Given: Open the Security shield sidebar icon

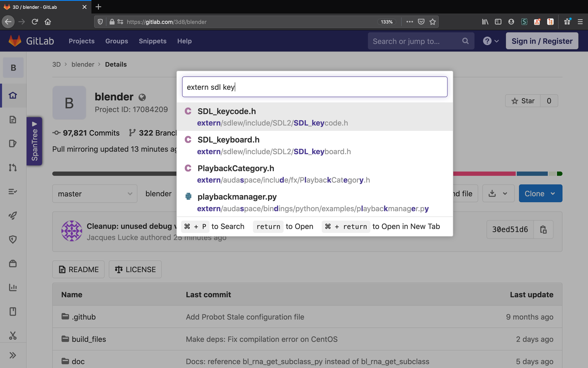Looking at the screenshot, I should click(13, 239).
